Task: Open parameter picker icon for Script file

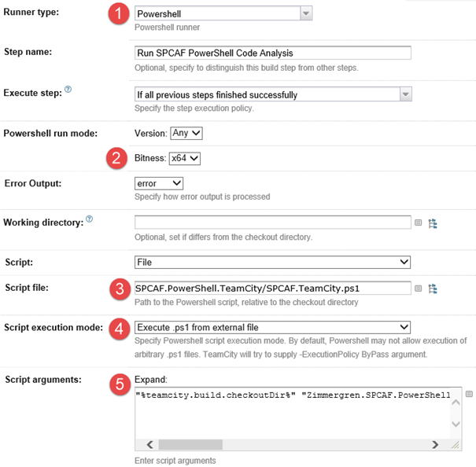Action: tap(419, 289)
